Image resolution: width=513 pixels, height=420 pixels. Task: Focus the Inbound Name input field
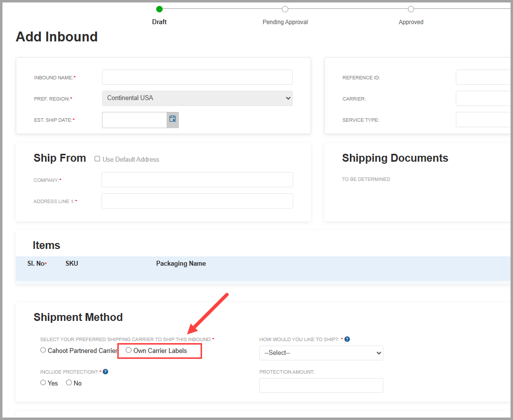tap(197, 77)
